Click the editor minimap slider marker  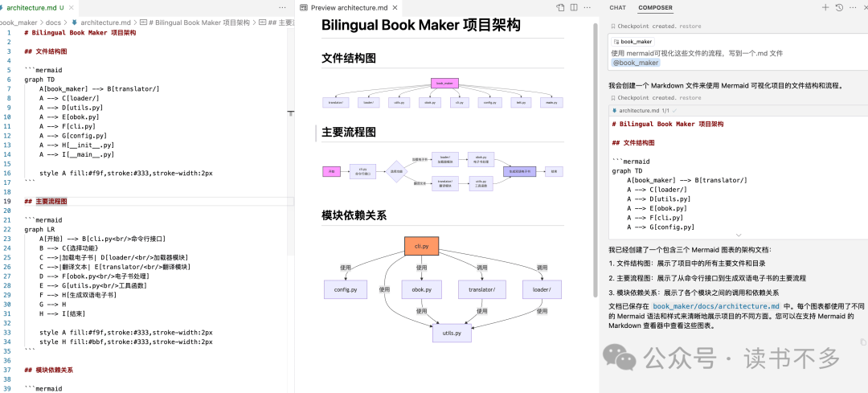coord(290,113)
